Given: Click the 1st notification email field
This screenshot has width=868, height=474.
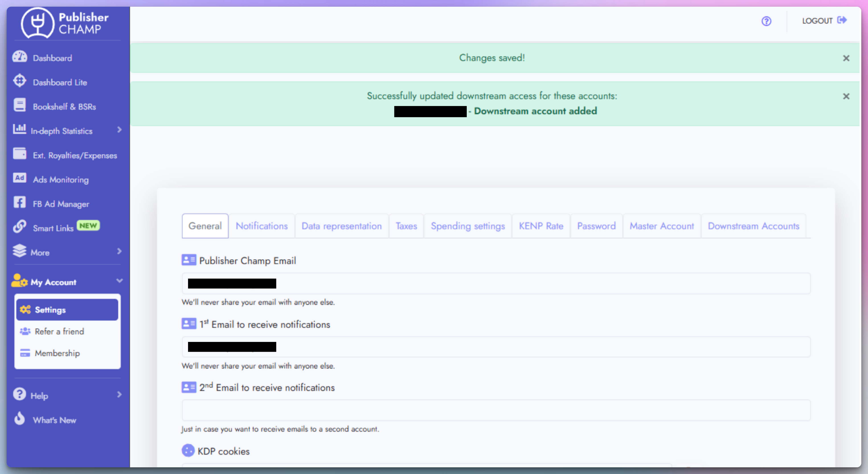Looking at the screenshot, I should point(496,347).
